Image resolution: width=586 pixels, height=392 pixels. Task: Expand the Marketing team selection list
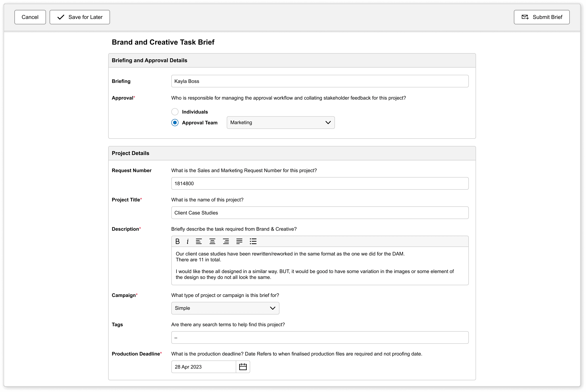pos(328,123)
